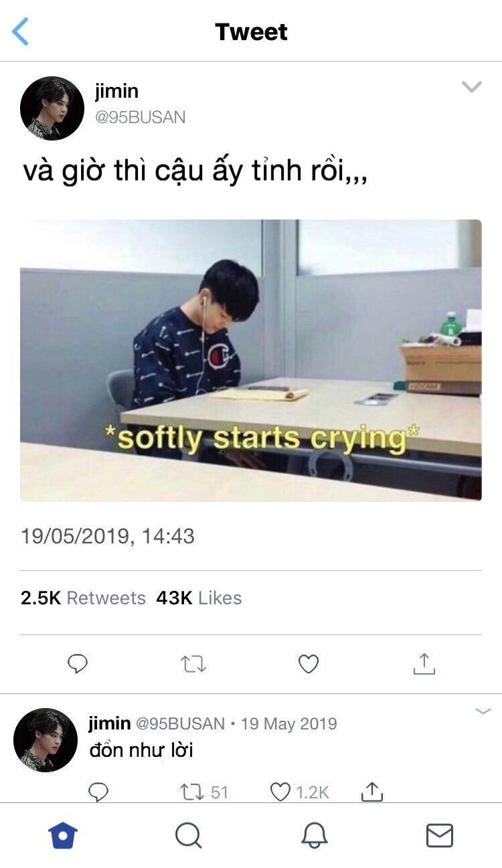Open the softly starts crying image

251,360
